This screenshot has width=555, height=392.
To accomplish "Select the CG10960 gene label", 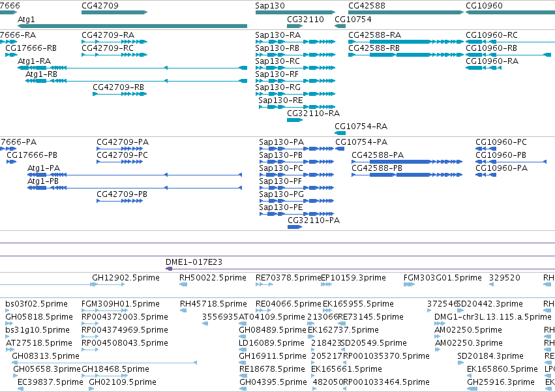I will click(x=484, y=6).
